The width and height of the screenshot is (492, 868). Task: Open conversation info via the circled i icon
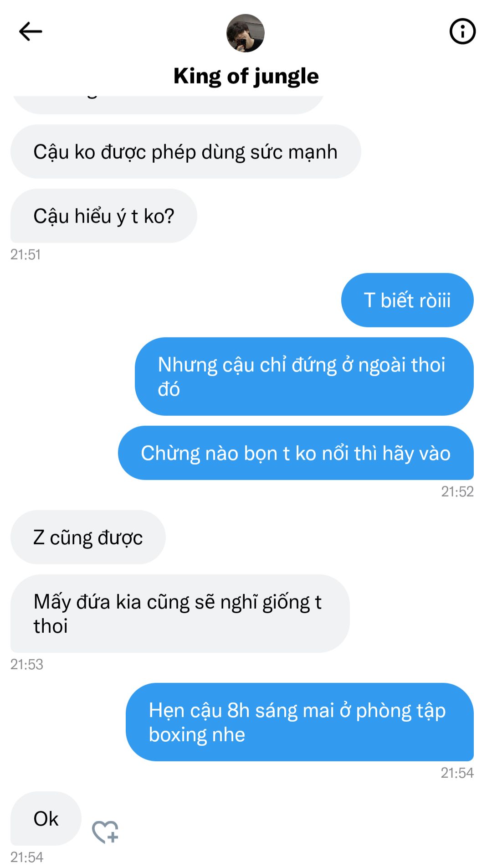[462, 31]
